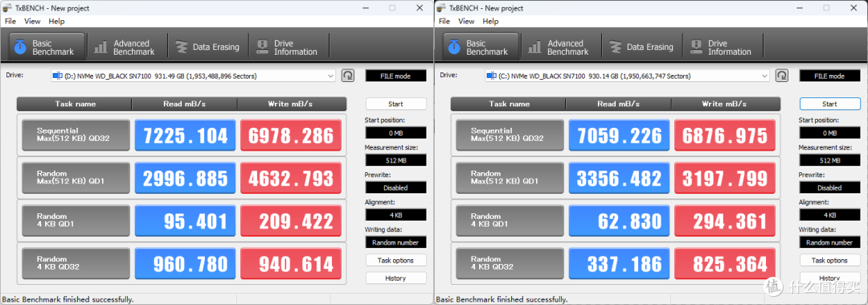Open Task options in left window
868x305 pixels.
tap(395, 260)
